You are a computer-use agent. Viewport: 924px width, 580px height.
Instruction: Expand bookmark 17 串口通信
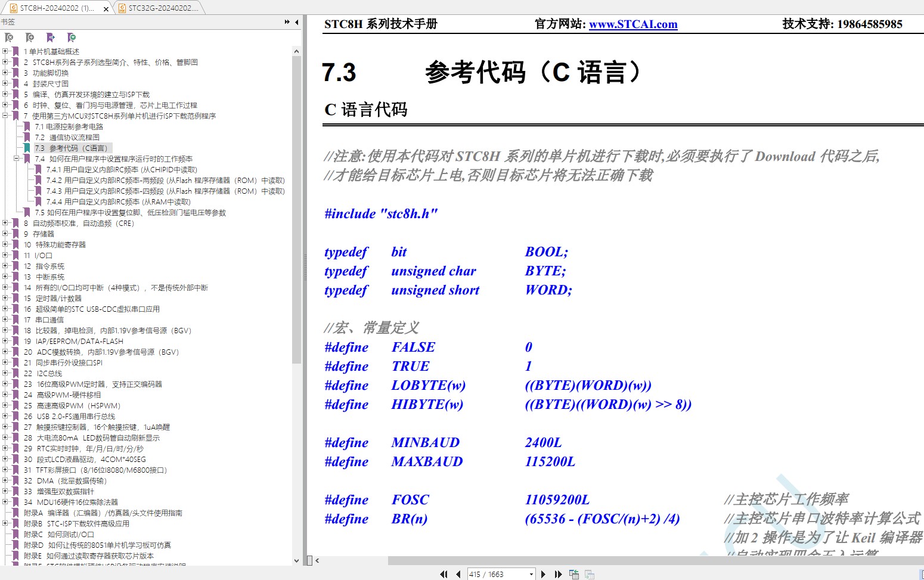coord(5,320)
